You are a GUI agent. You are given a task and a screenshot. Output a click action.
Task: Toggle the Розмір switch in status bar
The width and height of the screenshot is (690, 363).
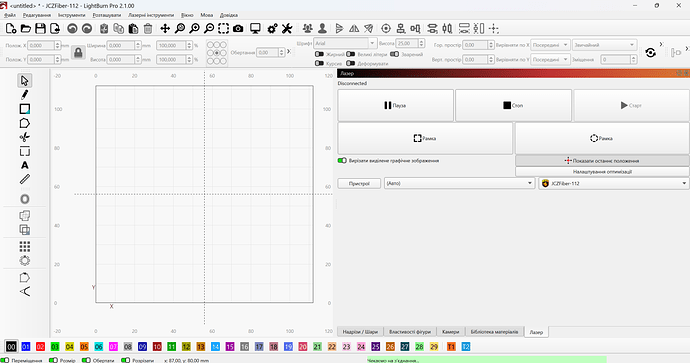(53, 360)
